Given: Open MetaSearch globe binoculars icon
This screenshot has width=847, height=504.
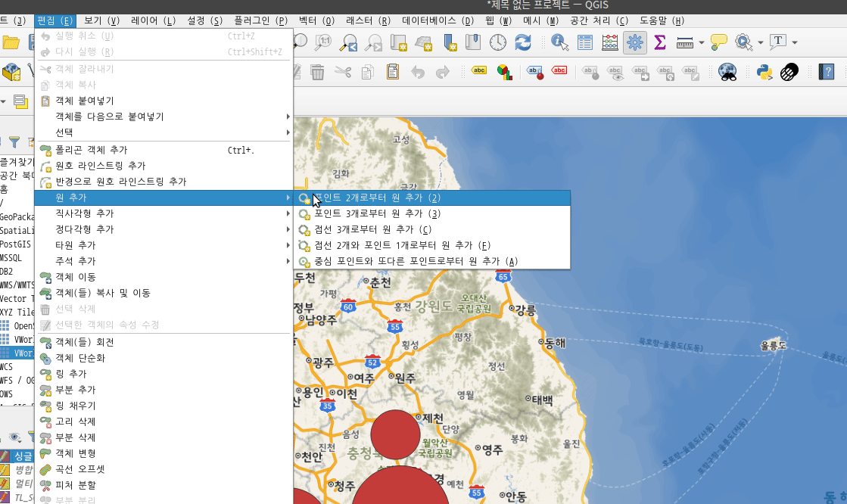Looking at the screenshot, I should (x=727, y=72).
